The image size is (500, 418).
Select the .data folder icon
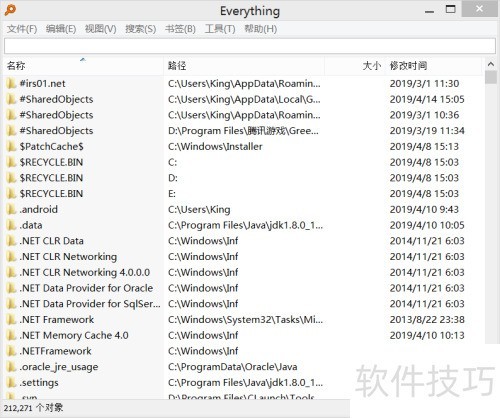click(x=11, y=225)
